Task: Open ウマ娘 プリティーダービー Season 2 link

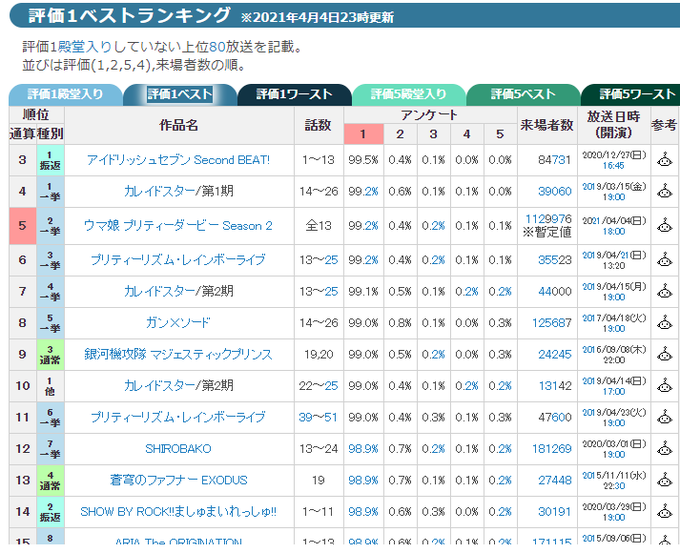Action: tap(178, 226)
